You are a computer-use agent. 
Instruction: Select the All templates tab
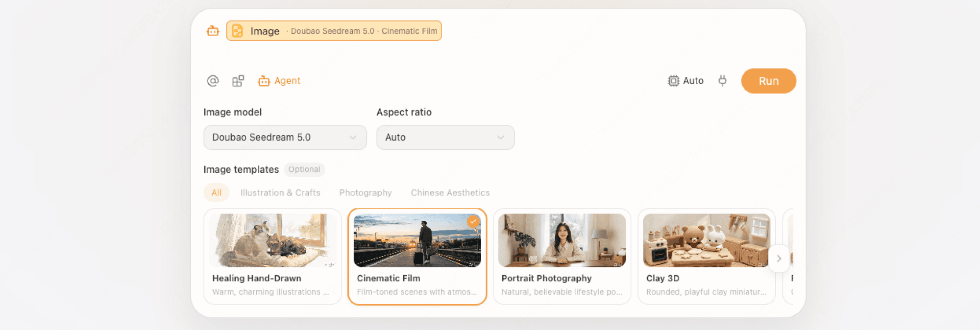pos(217,193)
